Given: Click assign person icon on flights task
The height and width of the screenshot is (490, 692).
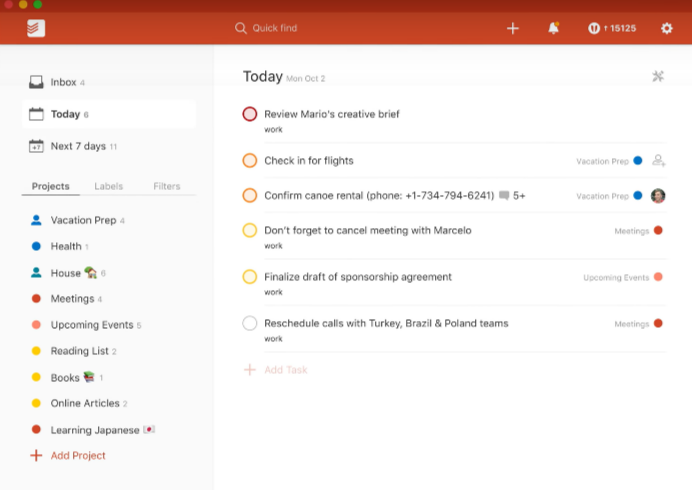Looking at the screenshot, I should (658, 160).
